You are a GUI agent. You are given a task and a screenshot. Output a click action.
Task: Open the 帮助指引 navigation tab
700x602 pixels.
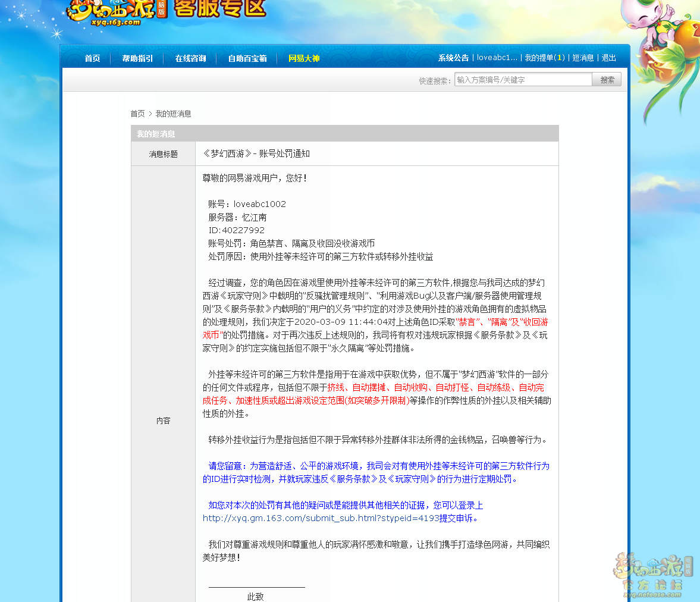click(137, 58)
